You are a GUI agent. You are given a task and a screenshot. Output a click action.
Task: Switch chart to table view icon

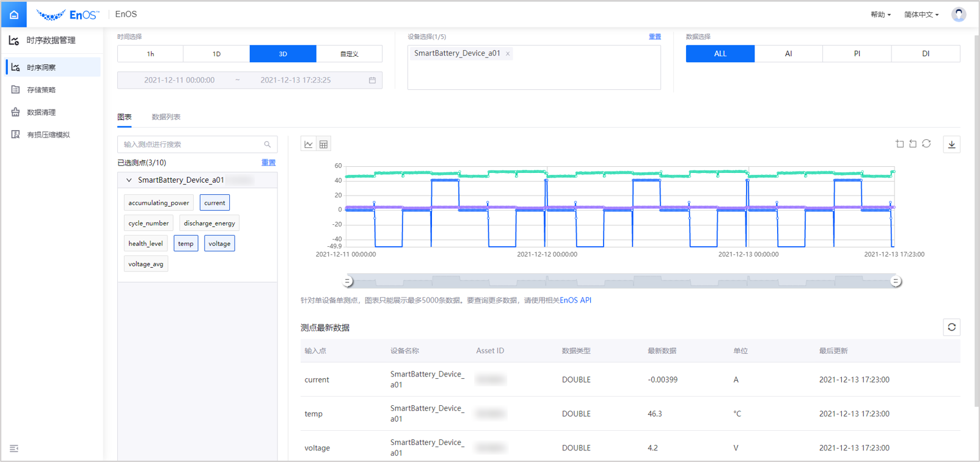[x=324, y=144]
